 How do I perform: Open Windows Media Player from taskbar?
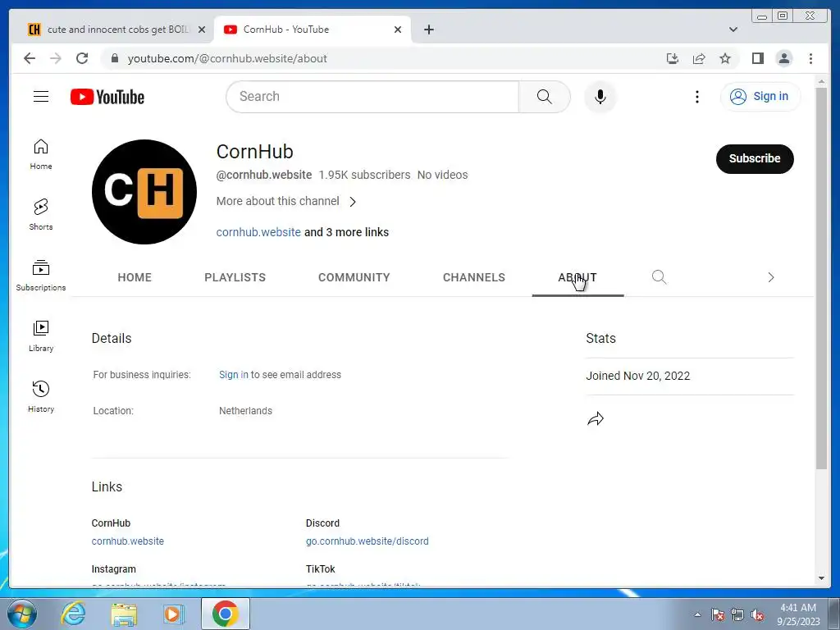(174, 614)
